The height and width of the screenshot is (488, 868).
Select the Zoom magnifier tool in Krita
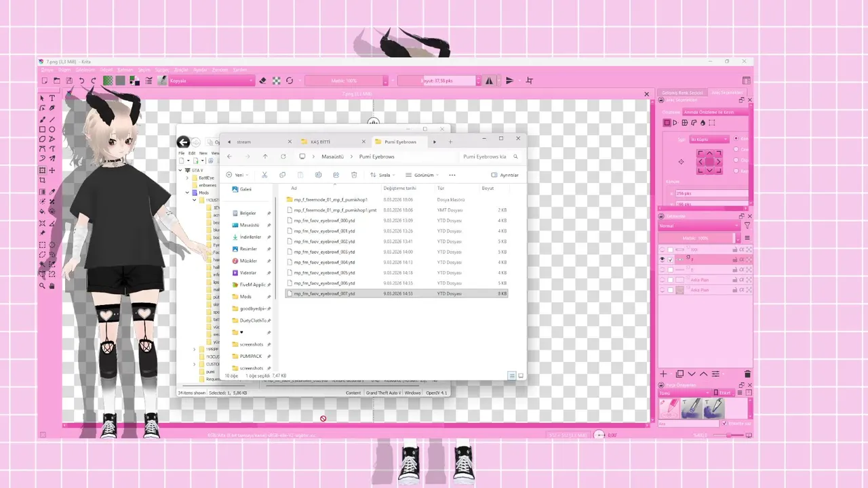(x=43, y=286)
